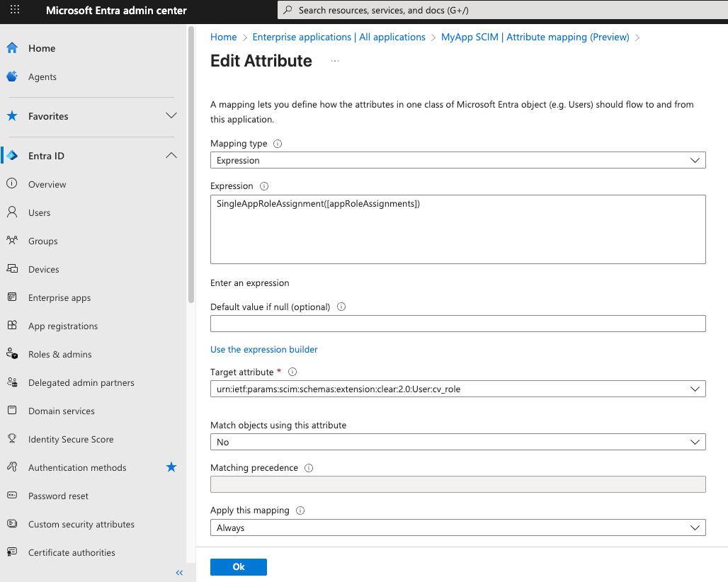Open Domain services in sidebar
728x582 pixels.
point(62,411)
